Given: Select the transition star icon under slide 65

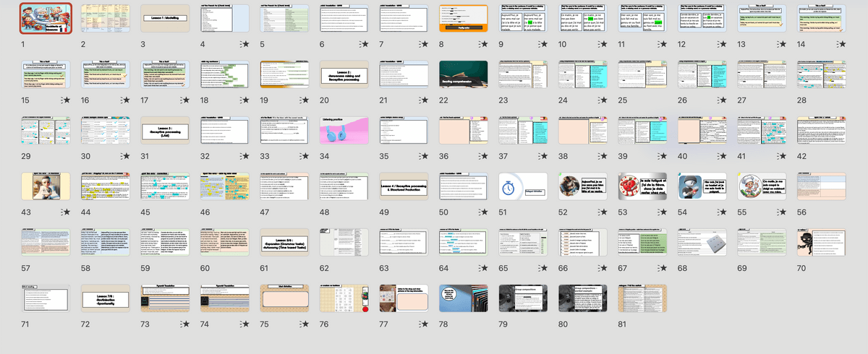Looking at the screenshot, I should (544, 268).
